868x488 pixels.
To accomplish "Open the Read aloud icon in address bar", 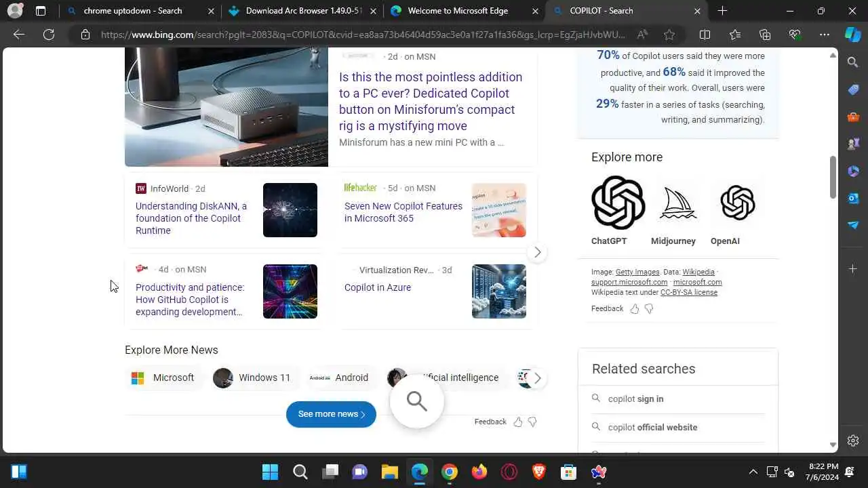I will coord(642,35).
